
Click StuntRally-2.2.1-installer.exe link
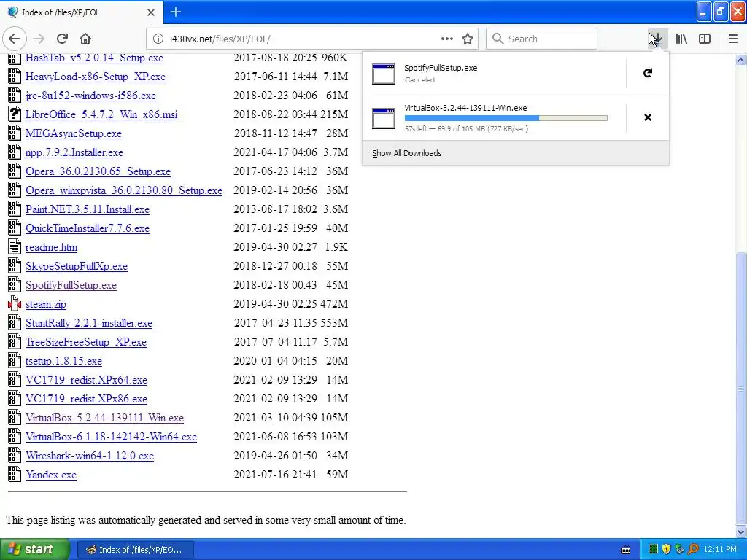tap(89, 323)
